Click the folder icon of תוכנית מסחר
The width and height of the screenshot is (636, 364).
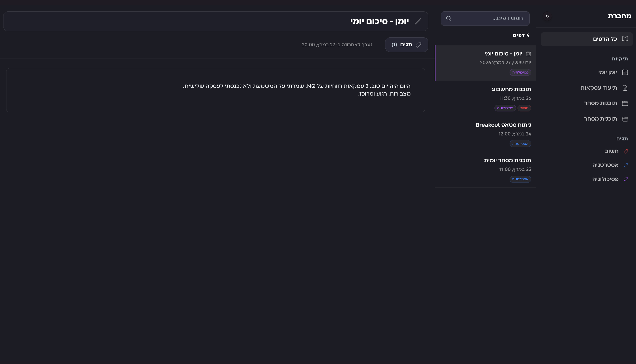[625, 119]
